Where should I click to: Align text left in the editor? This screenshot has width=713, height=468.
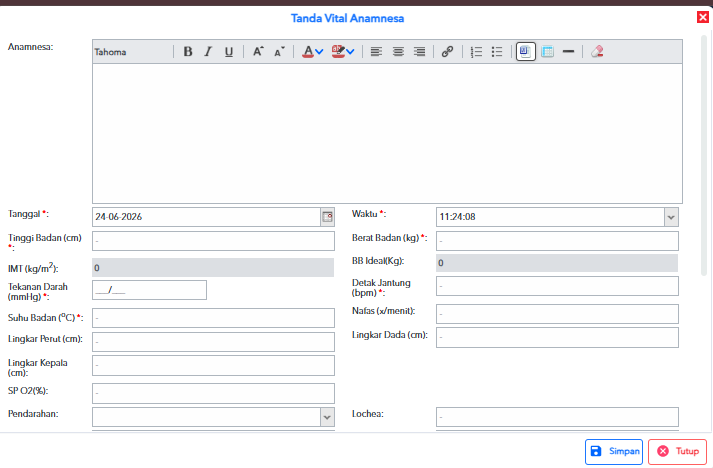coord(376,52)
